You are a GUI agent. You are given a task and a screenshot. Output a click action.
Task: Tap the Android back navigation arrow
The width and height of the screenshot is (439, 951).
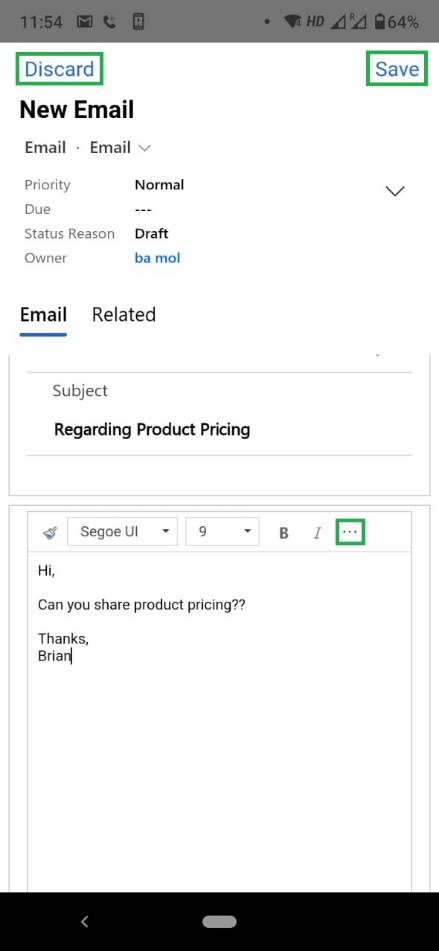pyautogui.click(x=85, y=922)
